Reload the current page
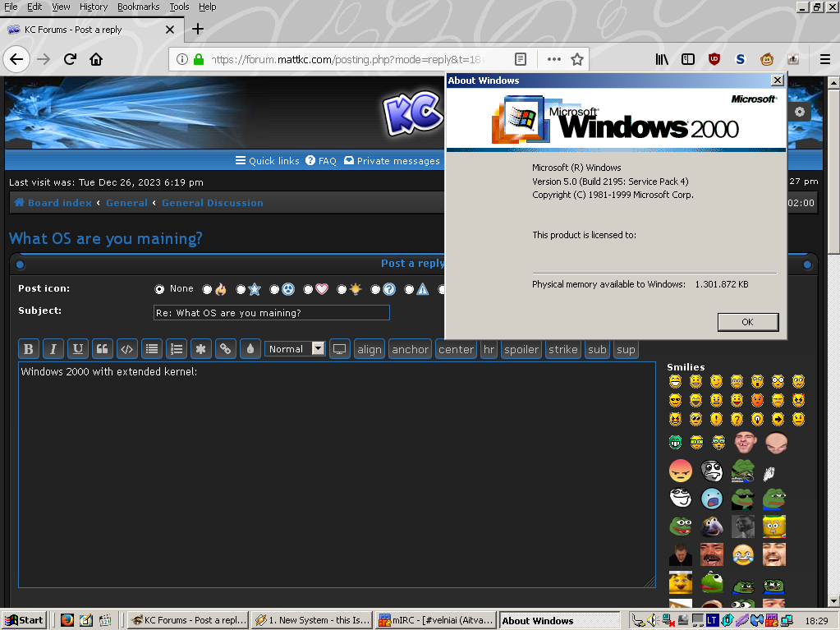The height and width of the screenshot is (630, 840). (x=70, y=59)
